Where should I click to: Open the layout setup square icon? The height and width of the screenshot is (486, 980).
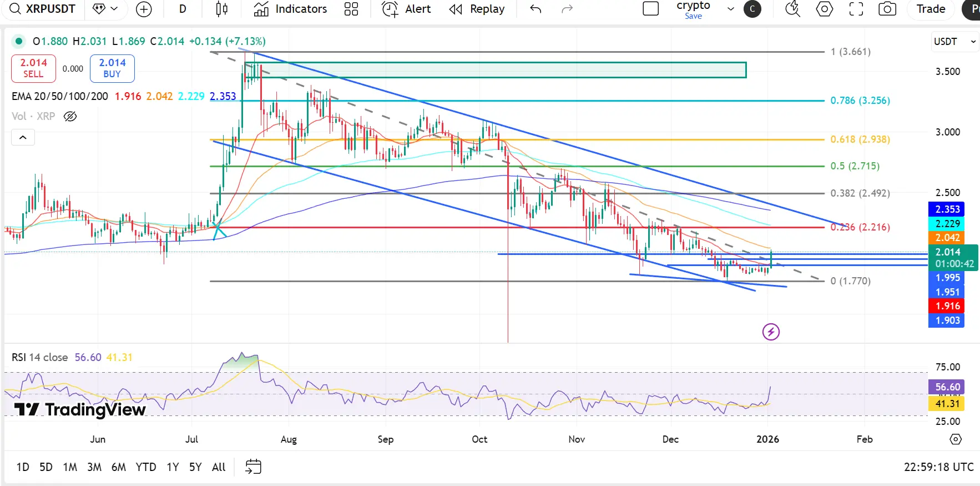(650, 9)
